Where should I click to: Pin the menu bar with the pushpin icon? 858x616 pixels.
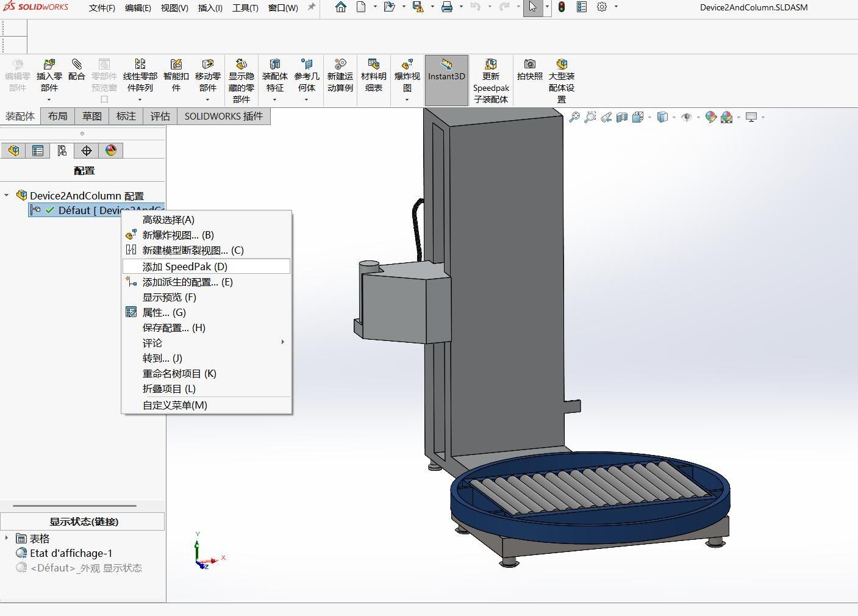click(312, 7)
